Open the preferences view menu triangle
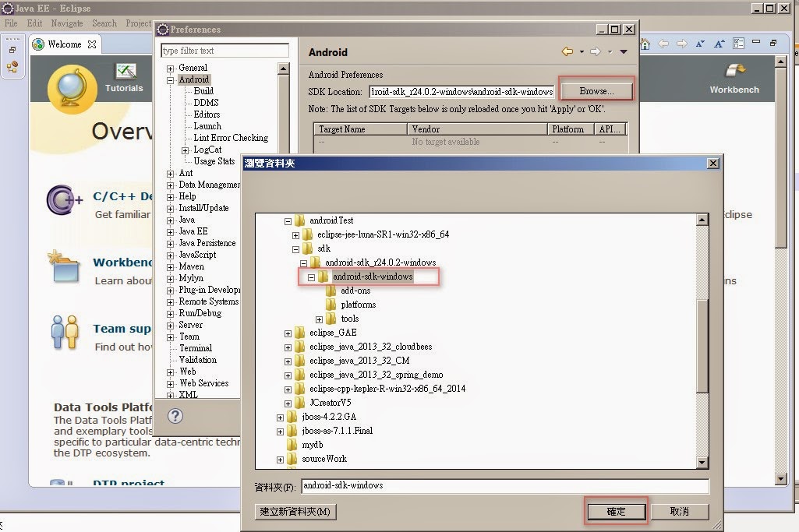799x532 pixels. [623, 51]
